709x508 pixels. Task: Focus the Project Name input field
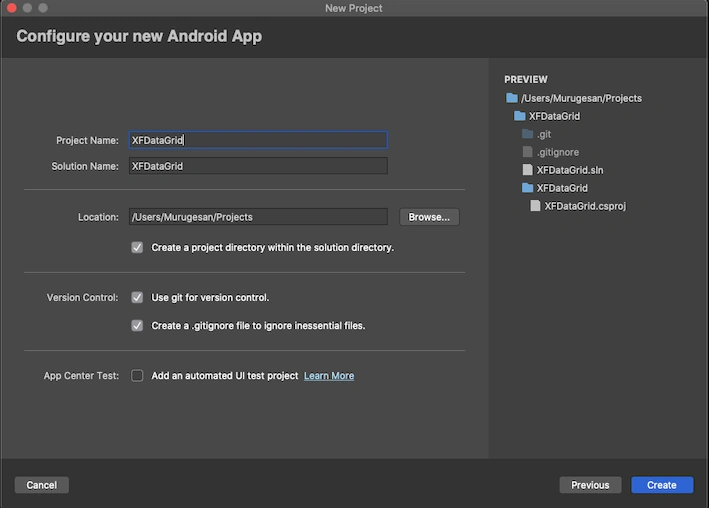coord(258,140)
